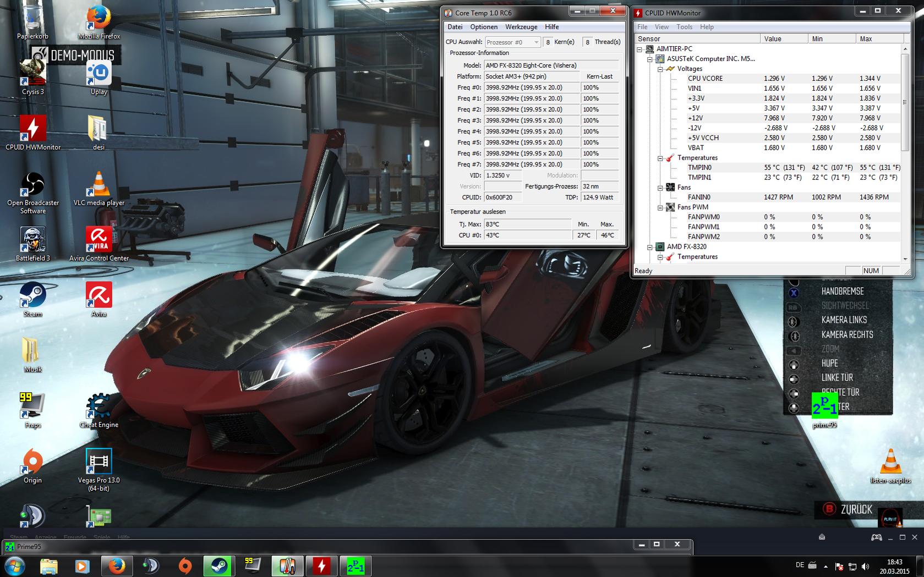Viewport: 924px width, 577px height.
Task: Switch to Firefox in the taskbar
Action: [117, 566]
